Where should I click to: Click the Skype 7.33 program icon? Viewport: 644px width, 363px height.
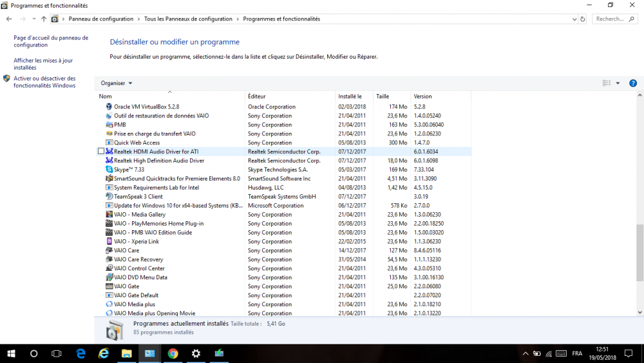pos(109,170)
